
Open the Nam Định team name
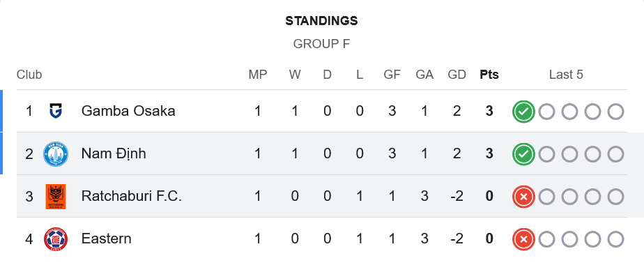tap(114, 153)
